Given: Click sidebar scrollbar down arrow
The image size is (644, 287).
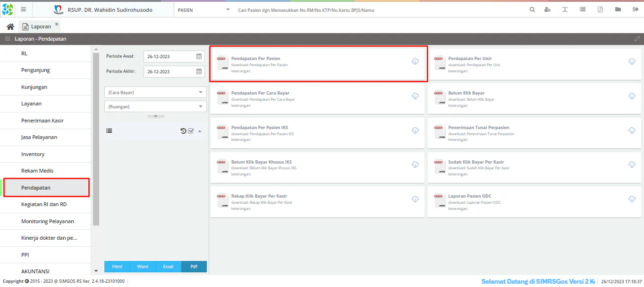Looking at the screenshot, I should coord(96,271).
